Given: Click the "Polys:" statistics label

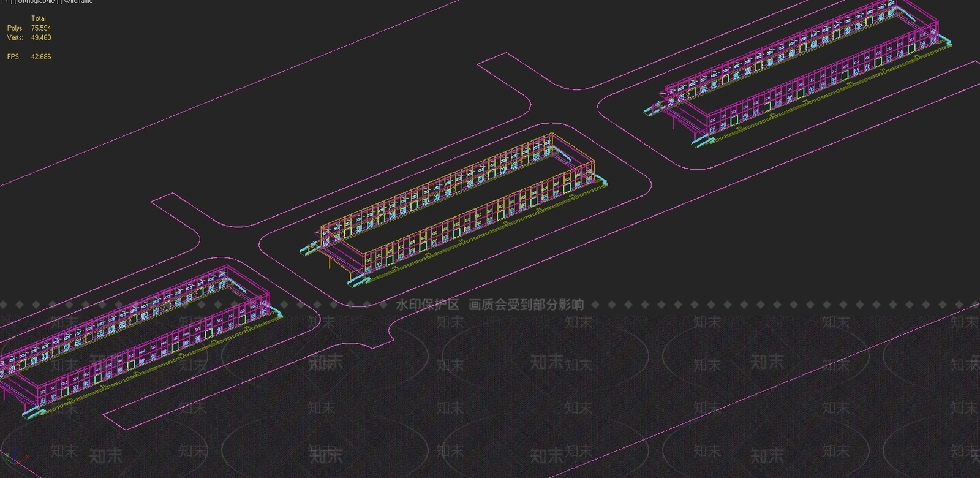Looking at the screenshot, I should 15,28.
